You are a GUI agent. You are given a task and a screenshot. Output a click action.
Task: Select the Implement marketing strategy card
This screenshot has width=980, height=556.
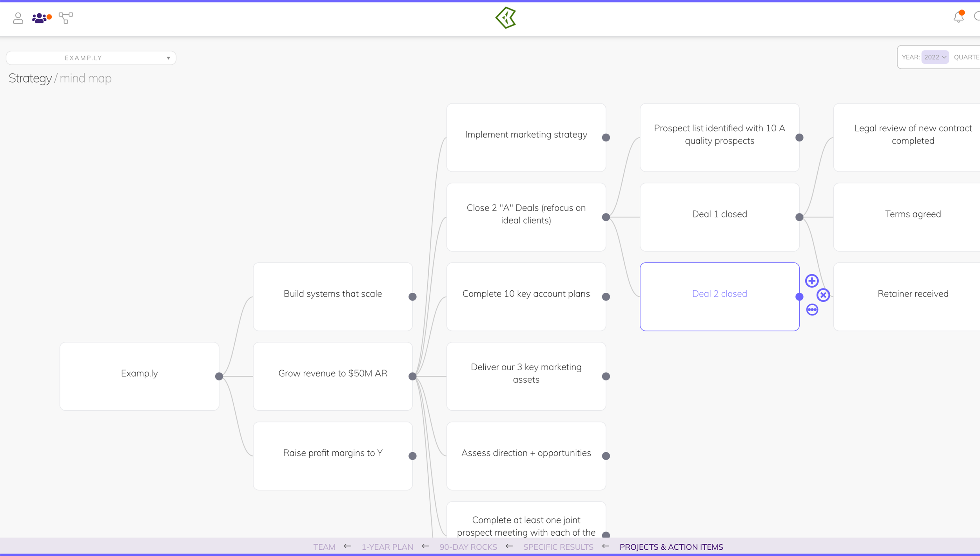[x=526, y=138]
